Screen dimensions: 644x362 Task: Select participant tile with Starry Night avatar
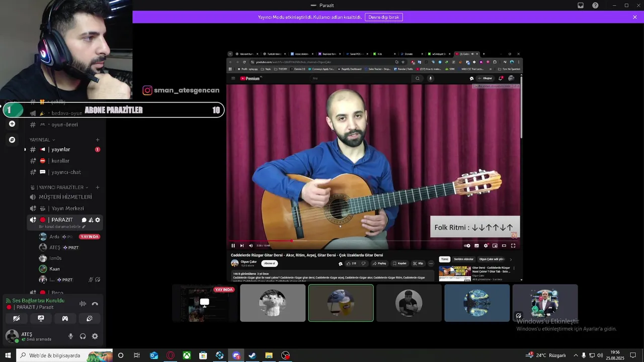[477, 303]
